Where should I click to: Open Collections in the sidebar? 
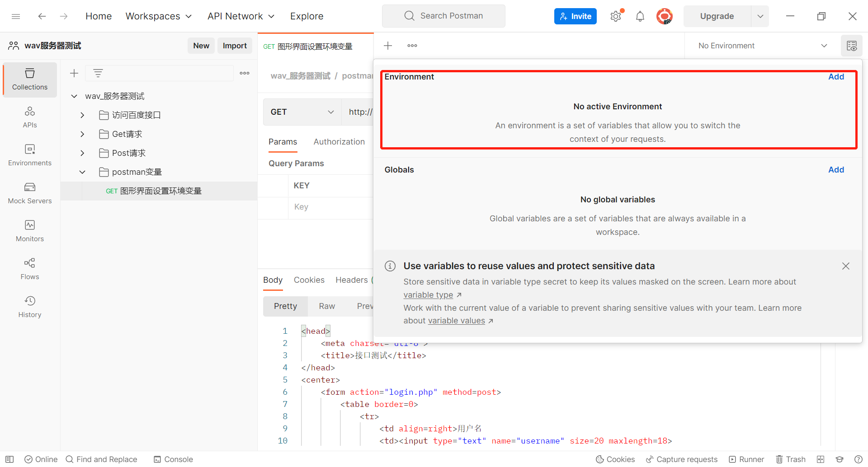[x=30, y=79]
